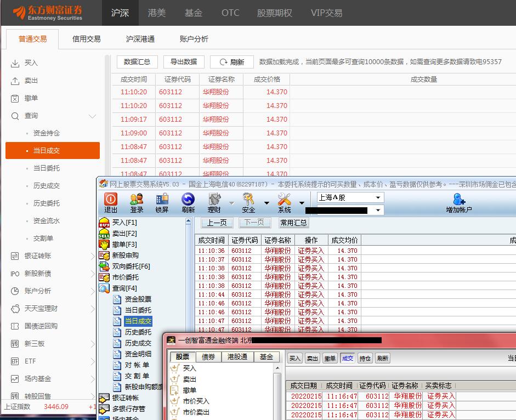Open the 上海A股 market dropdown
Screen dimensions: 516x420
378,197
